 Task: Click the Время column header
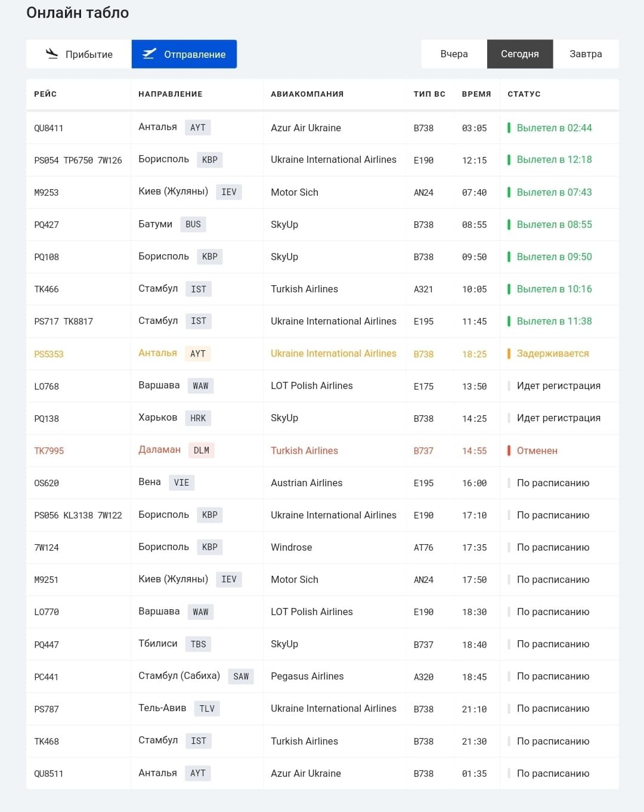pyautogui.click(x=476, y=94)
